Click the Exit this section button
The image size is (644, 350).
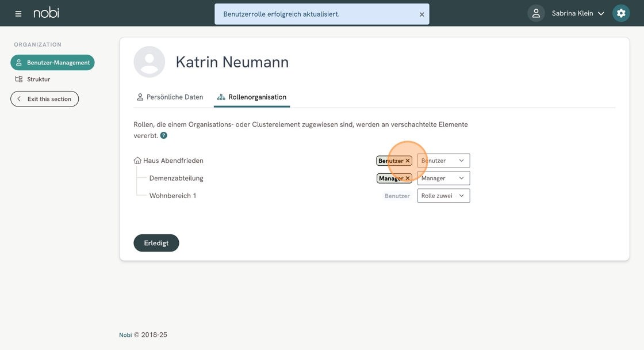tap(45, 99)
